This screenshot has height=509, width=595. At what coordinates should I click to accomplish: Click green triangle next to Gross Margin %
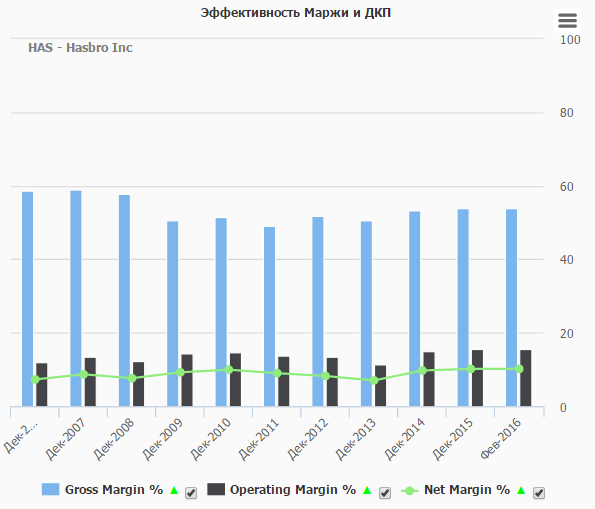[x=174, y=490]
